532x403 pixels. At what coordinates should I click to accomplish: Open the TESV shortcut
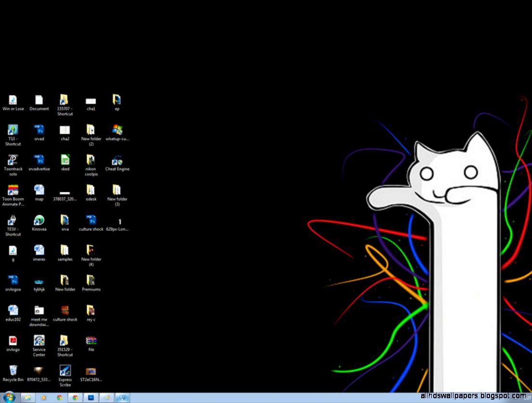click(13, 221)
